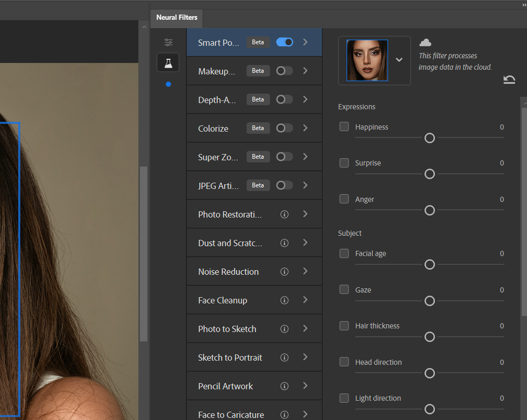The width and height of the screenshot is (527, 420).
Task: Select the beaker filters icon
Action: (168, 62)
